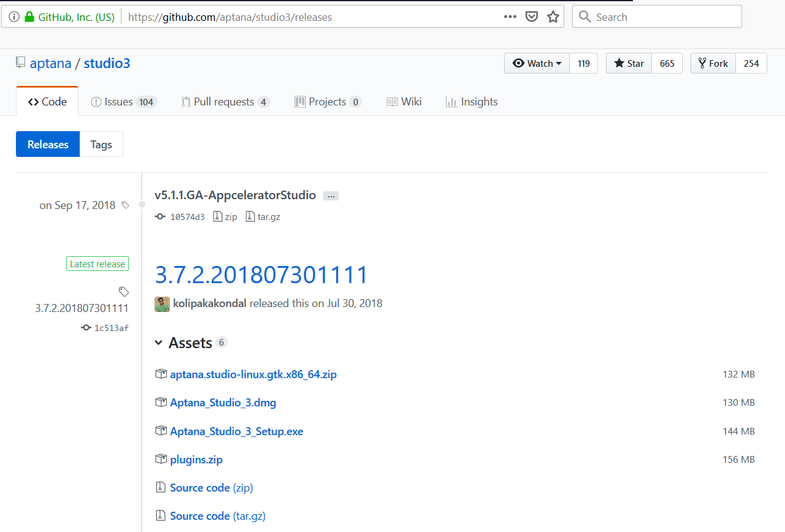
Task: Download Source code (tar.gz)
Action: coord(218,516)
